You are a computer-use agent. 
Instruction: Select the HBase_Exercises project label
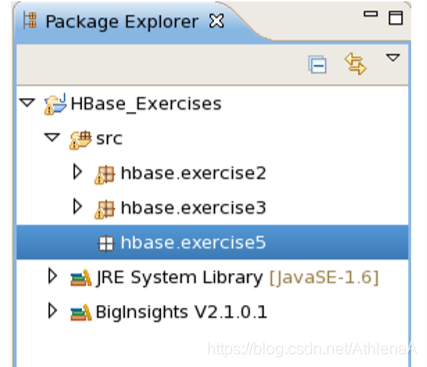146,104
